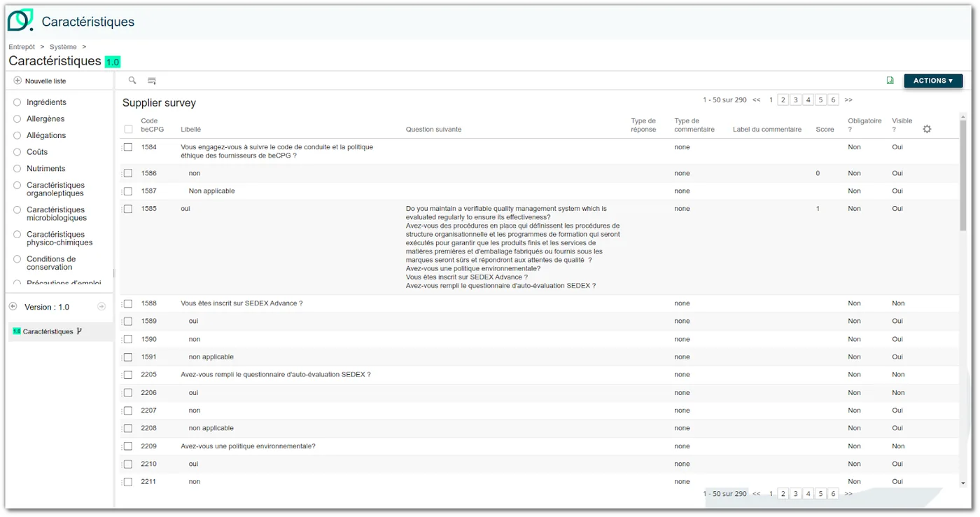980x517 pixels.
Task: Jump to last page at top pagination
Action: (848, 100)
